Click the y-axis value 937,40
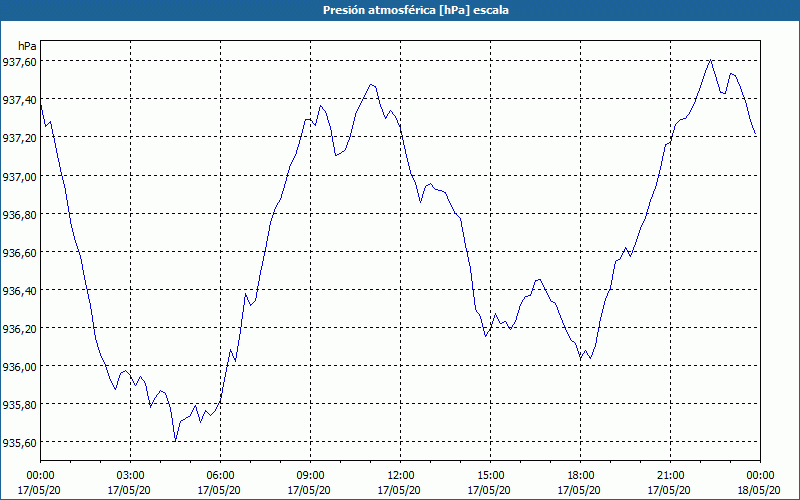 point(19,99)
